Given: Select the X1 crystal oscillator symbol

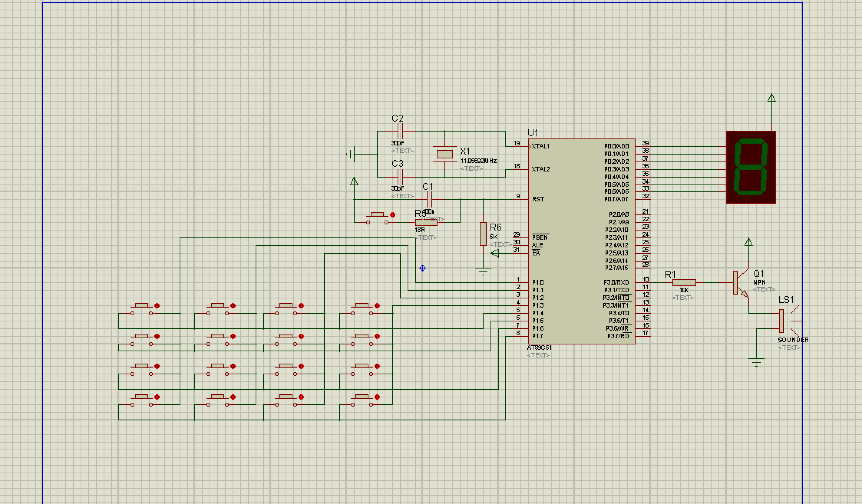Looking at the screenshot, I should [x=445, y=154].
